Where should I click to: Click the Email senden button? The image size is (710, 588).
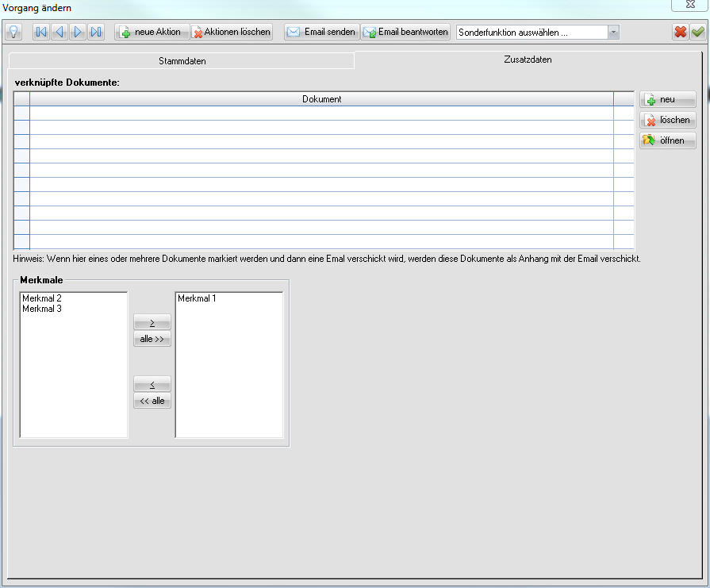coord(321,32)
